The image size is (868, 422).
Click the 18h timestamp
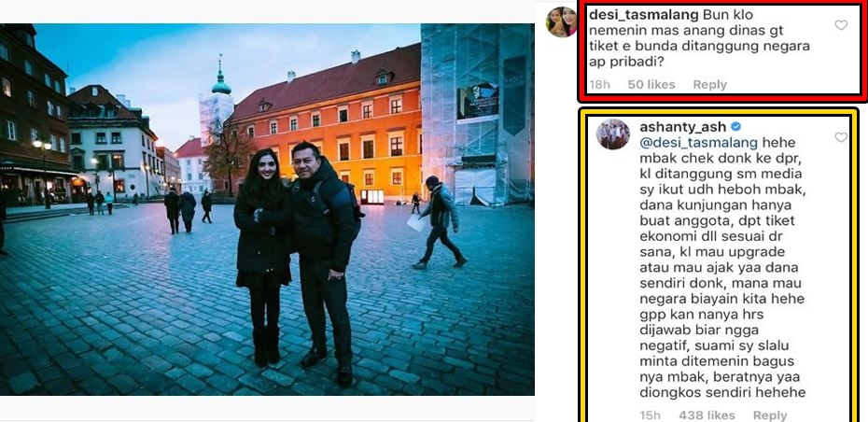coord(599,85)
